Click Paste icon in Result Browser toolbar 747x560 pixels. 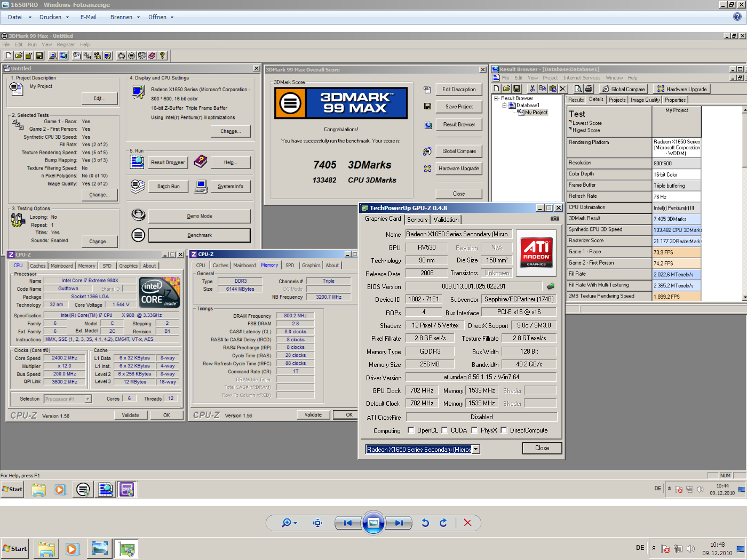click(553, 89)
